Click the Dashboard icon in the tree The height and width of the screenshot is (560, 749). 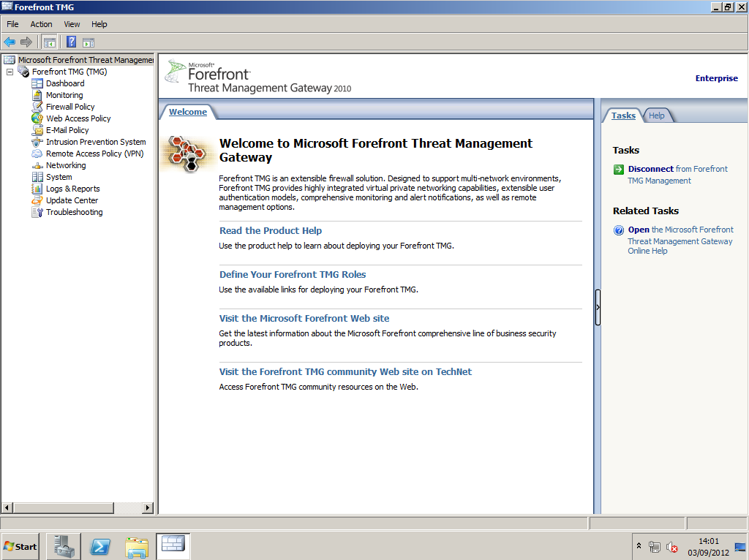click(37, 83)
